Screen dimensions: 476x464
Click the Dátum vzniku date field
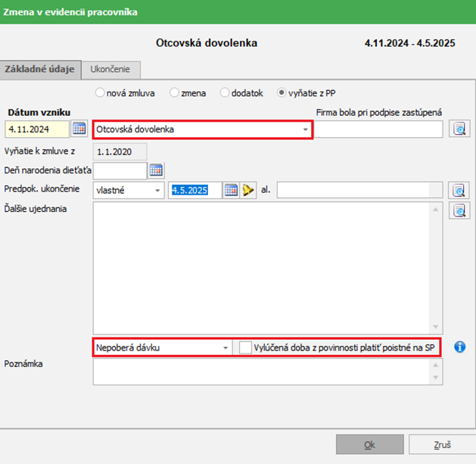click(x=37, y=129)
